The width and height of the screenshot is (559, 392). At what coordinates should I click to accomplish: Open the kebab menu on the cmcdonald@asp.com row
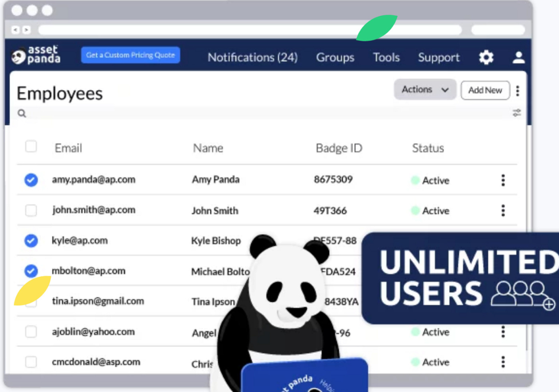pos(503,362)
